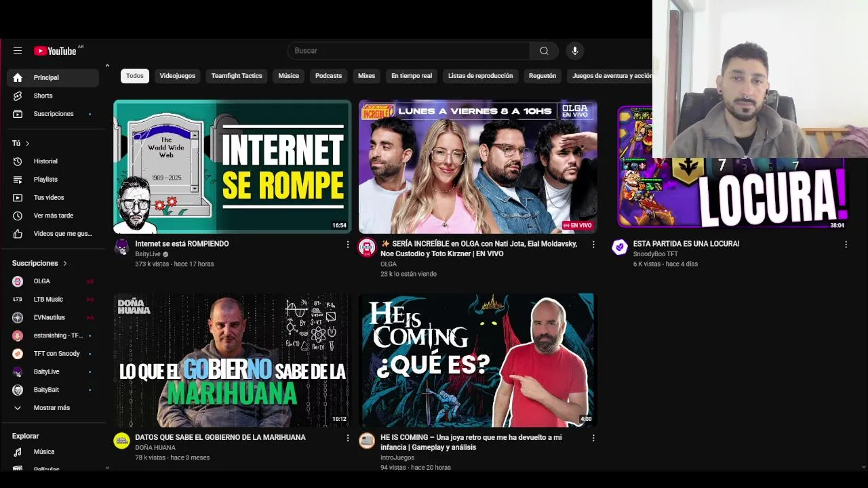Open Principal home in sidebar
Screen dimensions: 868x488
click(53, 78)
